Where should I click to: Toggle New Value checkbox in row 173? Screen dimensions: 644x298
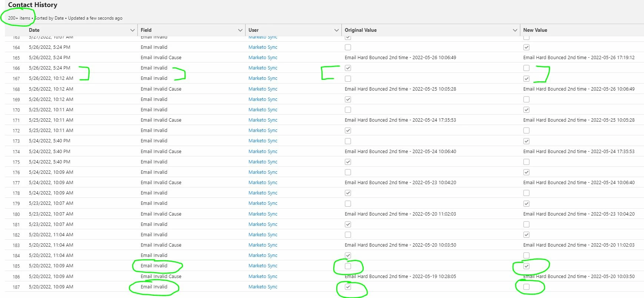pyautogui.click(x=526, y=141)
